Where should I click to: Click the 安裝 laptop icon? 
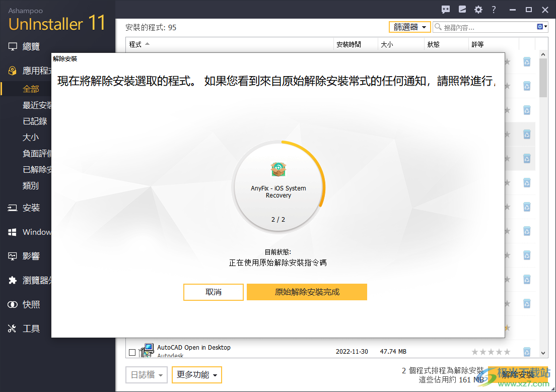coord(13,208)
